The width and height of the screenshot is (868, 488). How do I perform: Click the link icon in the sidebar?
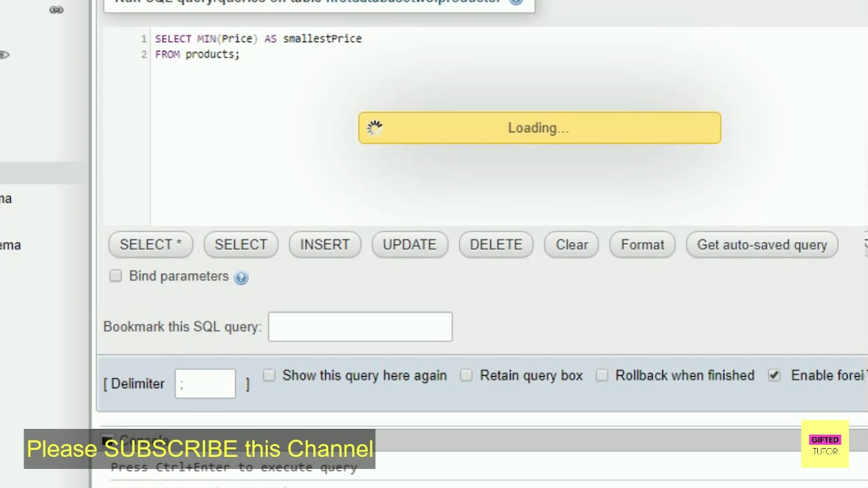56,9
